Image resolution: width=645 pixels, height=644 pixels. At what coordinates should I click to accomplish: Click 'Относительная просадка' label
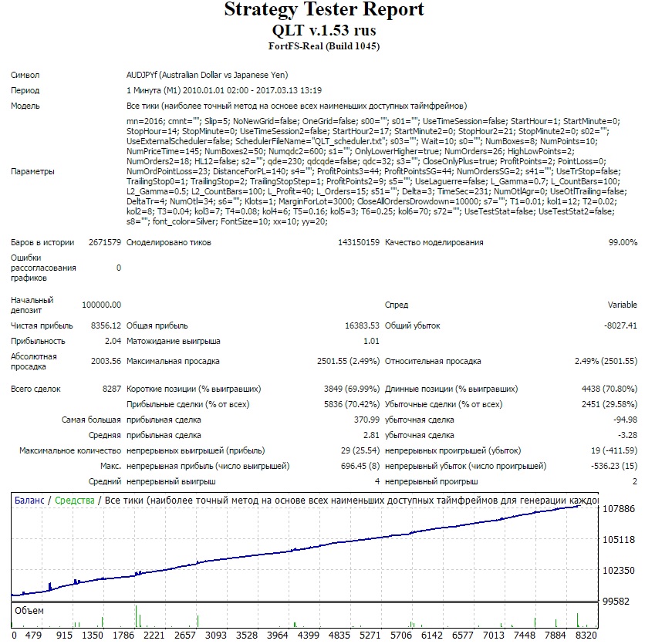pyautogui.click(x=433, y=361)
